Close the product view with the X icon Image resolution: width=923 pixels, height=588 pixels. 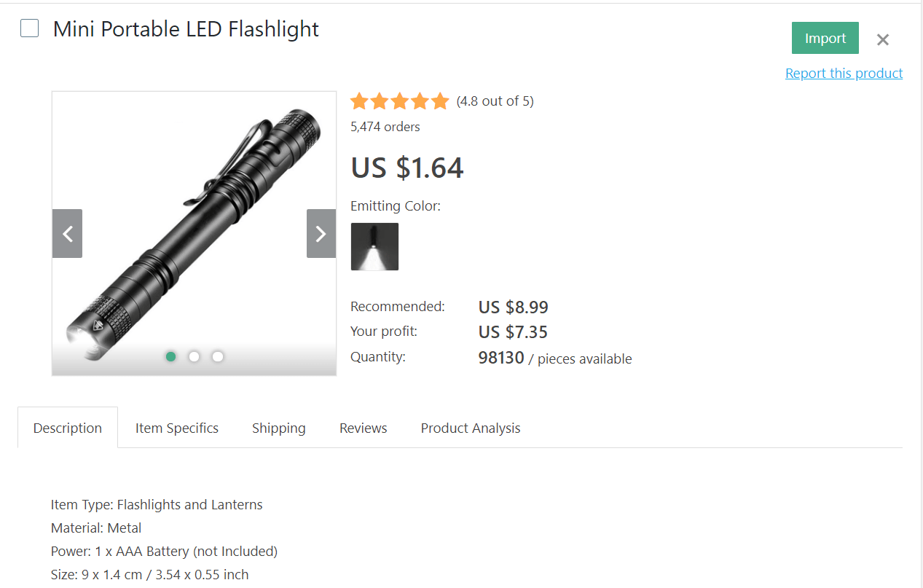882,39
